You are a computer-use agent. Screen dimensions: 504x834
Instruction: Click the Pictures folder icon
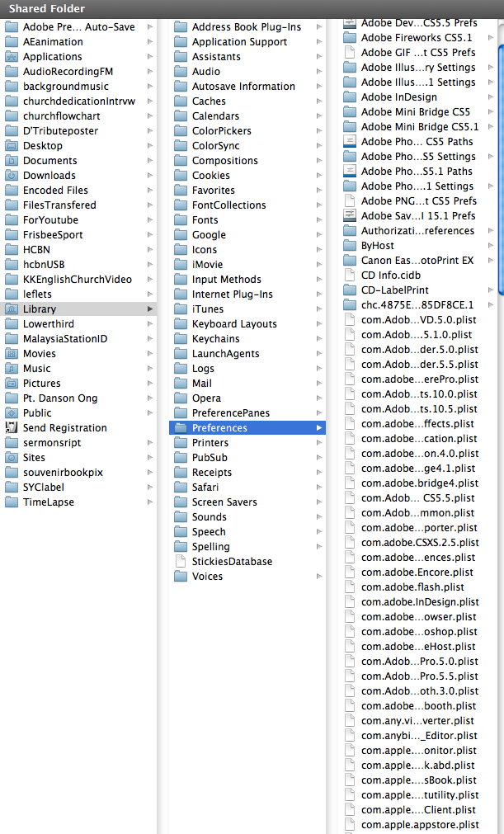(12, 384)
